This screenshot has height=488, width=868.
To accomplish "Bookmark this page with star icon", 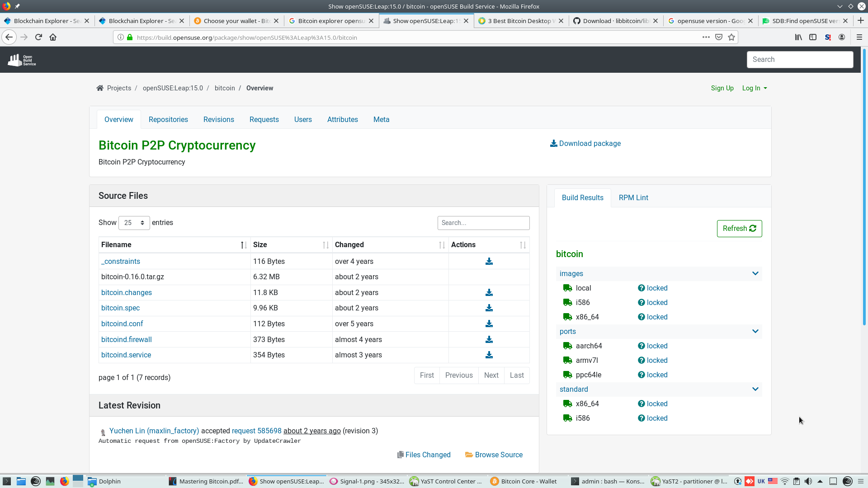I will [x=731, y=38].
